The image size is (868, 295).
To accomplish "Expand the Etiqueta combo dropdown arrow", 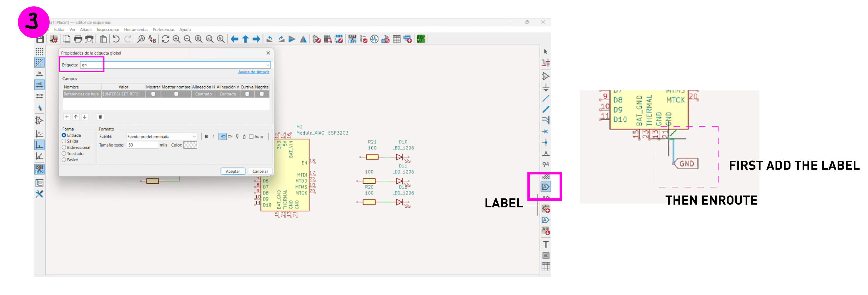I will [x=268, y=65].
